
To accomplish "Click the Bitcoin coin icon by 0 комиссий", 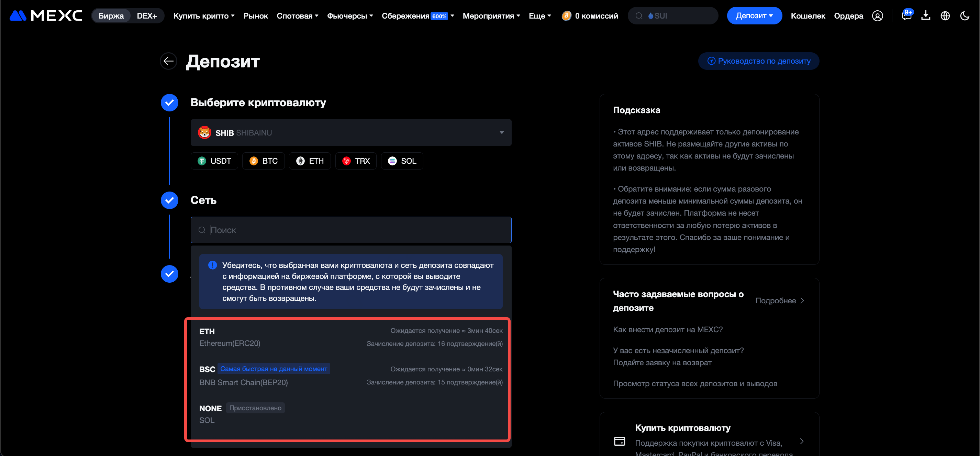I will [567, 15].
